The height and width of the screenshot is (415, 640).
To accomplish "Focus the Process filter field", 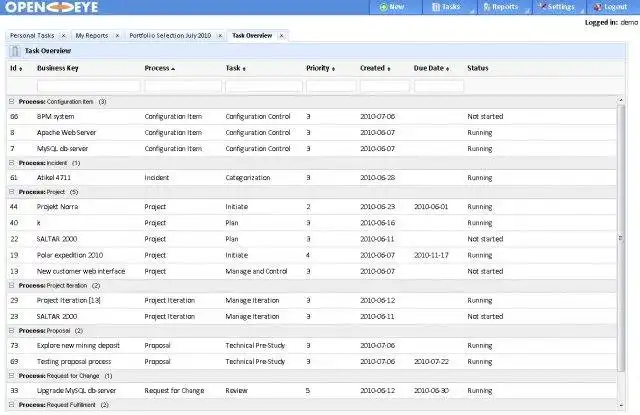I will point(183,86).
